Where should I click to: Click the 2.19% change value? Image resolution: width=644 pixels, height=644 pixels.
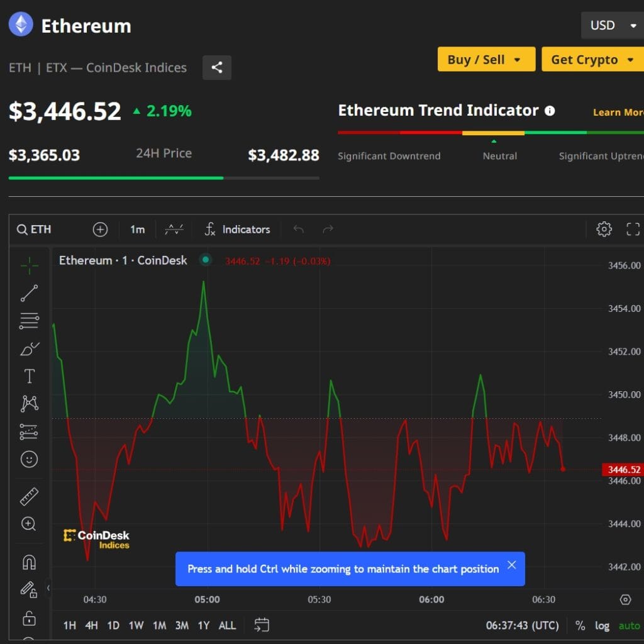[x=169, y=111]
